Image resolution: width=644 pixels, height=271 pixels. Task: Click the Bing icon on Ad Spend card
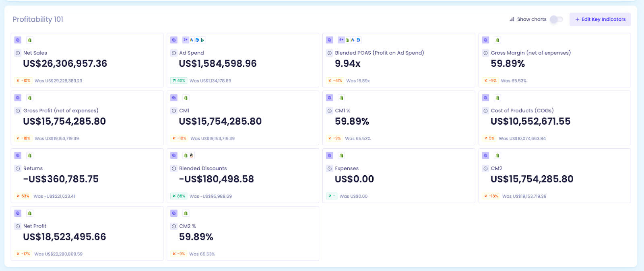202,40
